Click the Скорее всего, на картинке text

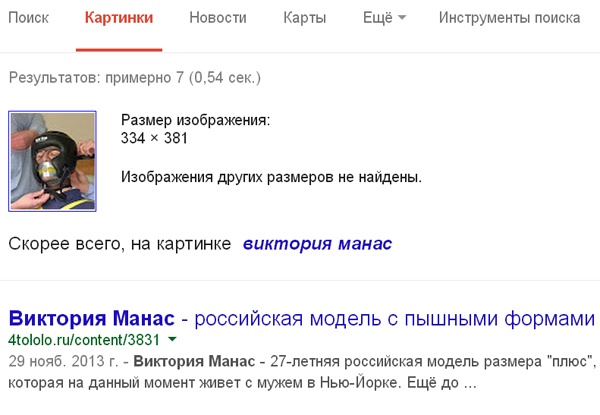(119, 243)
